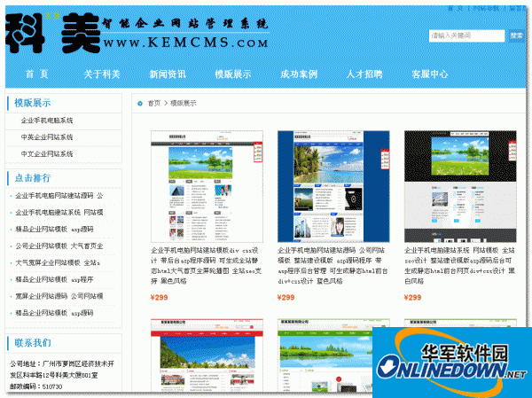The image size is (532, 398).
Task: Open the red-header template thumbnail
Action: pyautogui.click(x=207, y=355)
